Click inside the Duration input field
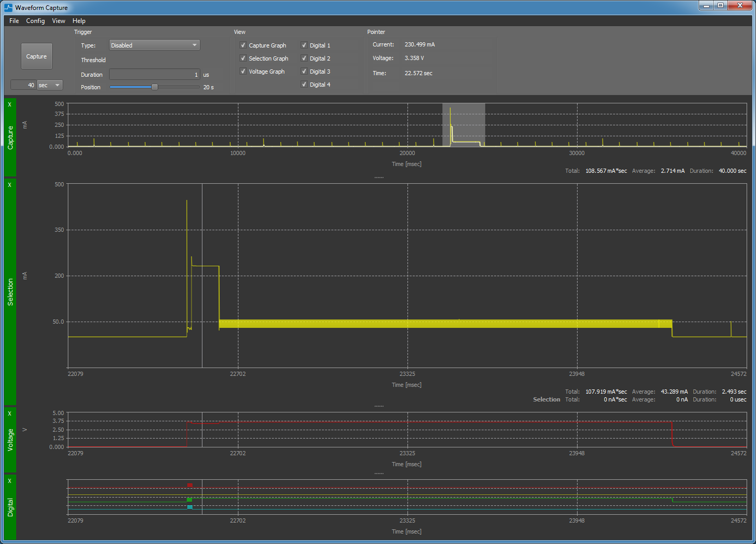Image resolution: width=756 pixels, height=544 pixels. pos(154,74)
